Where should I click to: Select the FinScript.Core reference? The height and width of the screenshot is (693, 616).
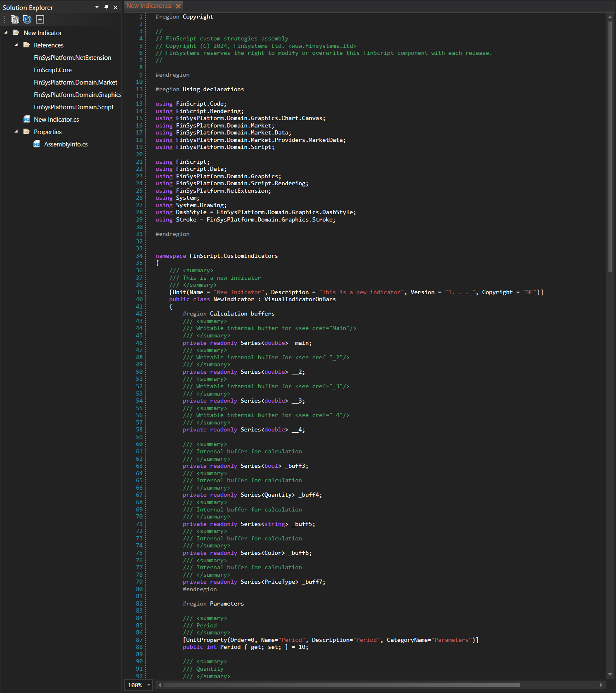click(53, 70)
